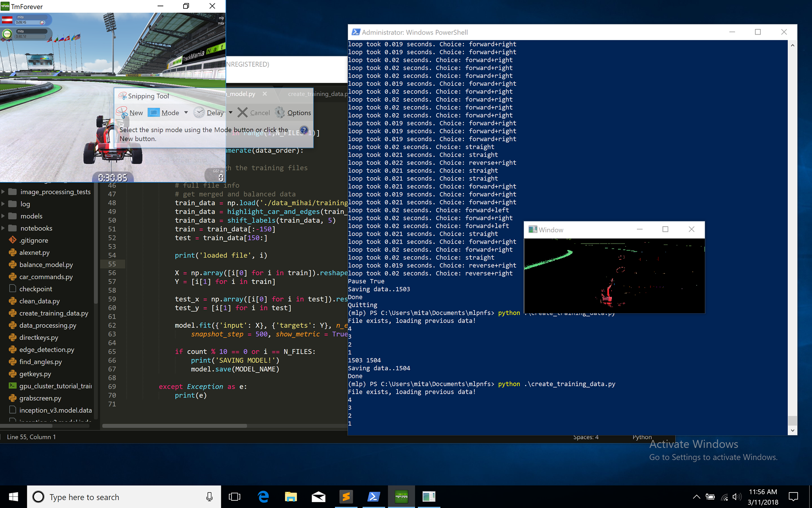Open Microsoft Edge from the taskbar
The height and width of the screenshot is (508, 812).
pos(263,496)
